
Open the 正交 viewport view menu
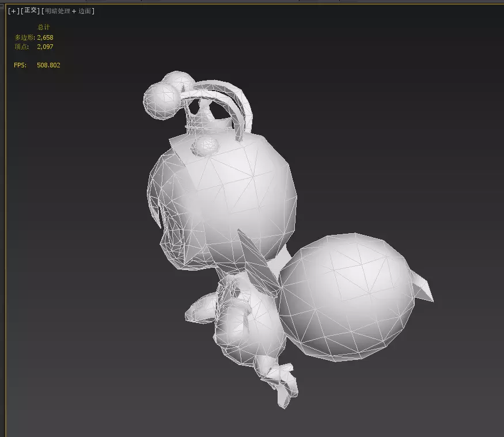30,11
